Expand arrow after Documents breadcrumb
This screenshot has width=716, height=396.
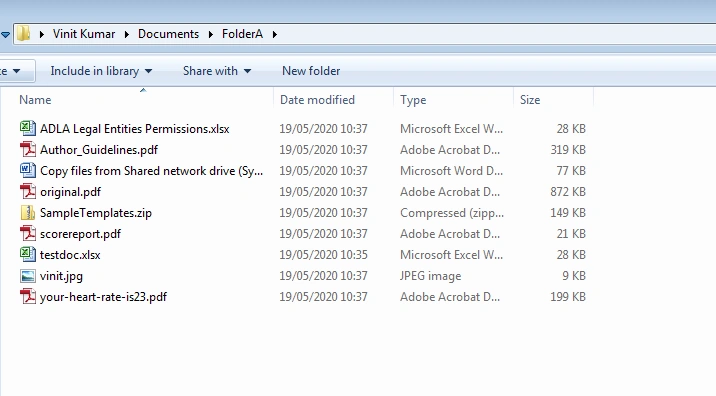(211, 34)
